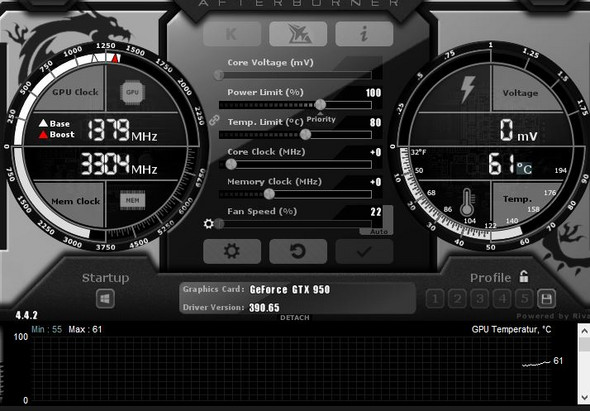This screenshot has height=411, width=590.
Task: Open the Kombustor K button
Action: (232, 34)
